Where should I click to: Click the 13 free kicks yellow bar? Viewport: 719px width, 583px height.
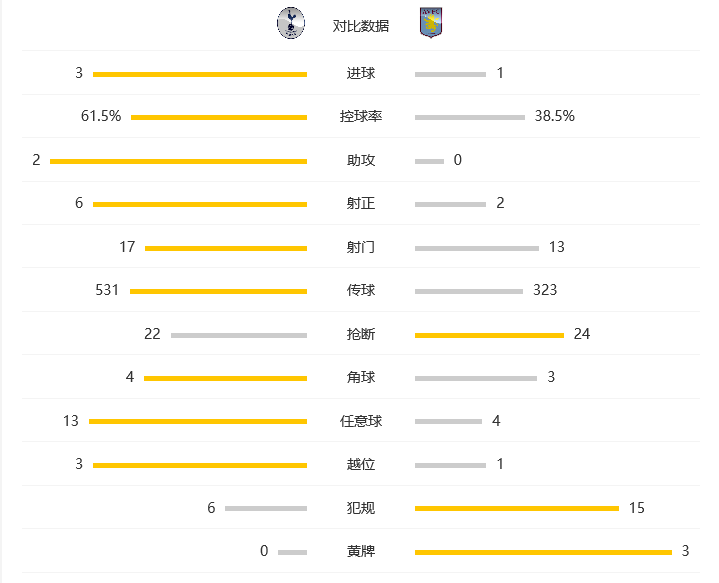click(x=198, y=421)
